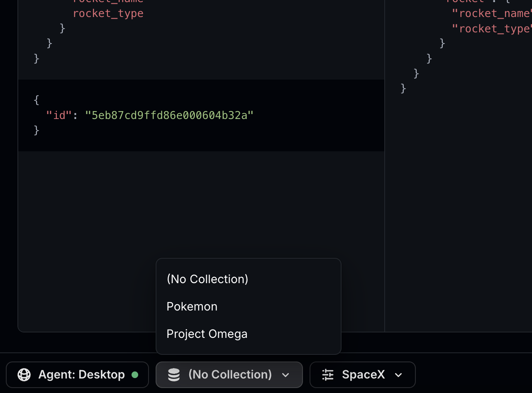The image size is (532, 393).
Task: Pick (No Collection) in the popup menu
Action: 207,279
